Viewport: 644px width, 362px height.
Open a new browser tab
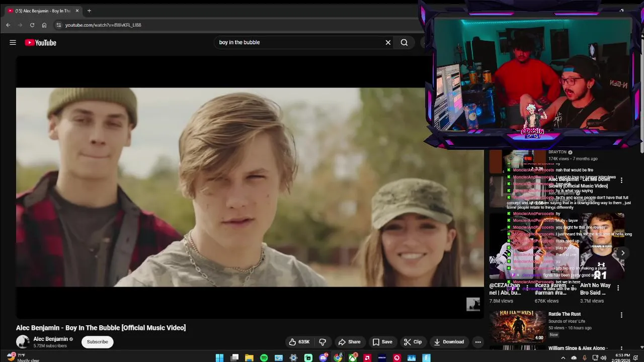(89, 11)
